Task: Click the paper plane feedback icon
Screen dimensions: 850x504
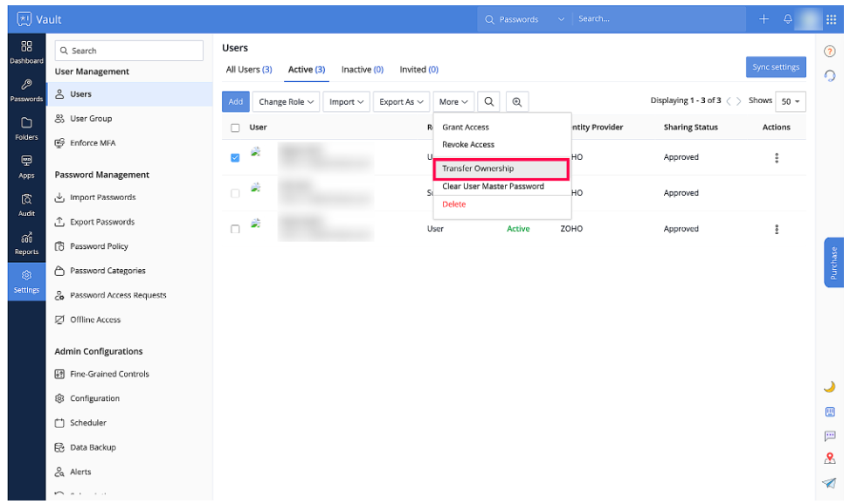Action: 829,483
